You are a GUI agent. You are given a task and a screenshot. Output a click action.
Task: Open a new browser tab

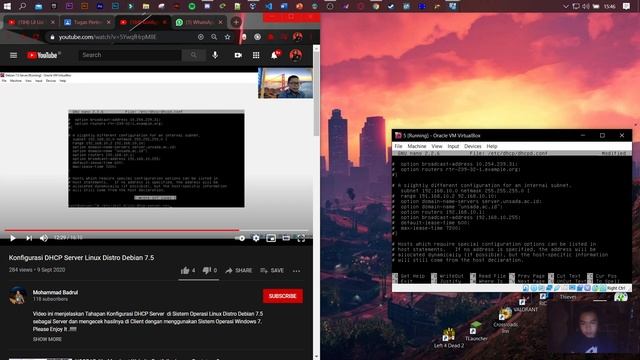point(236,22)
